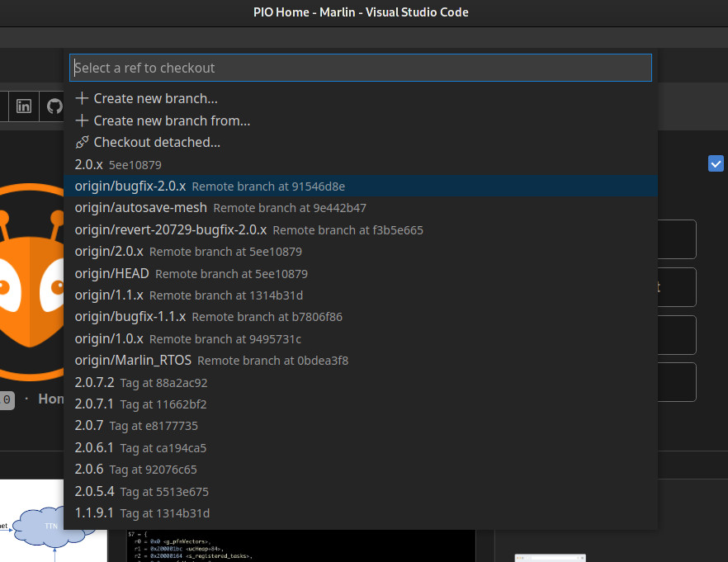Click the PlatformIO alien logo

click(x=31, y=282)
